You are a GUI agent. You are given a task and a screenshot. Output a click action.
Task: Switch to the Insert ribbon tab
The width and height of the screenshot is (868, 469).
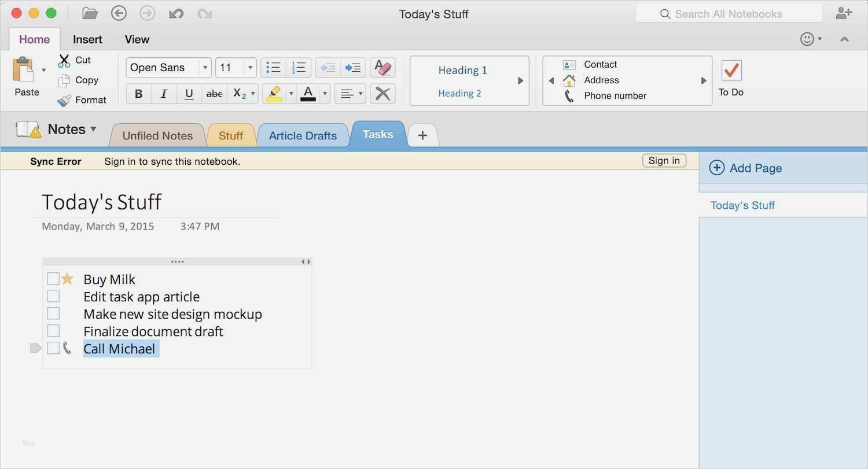pos(87,39)
